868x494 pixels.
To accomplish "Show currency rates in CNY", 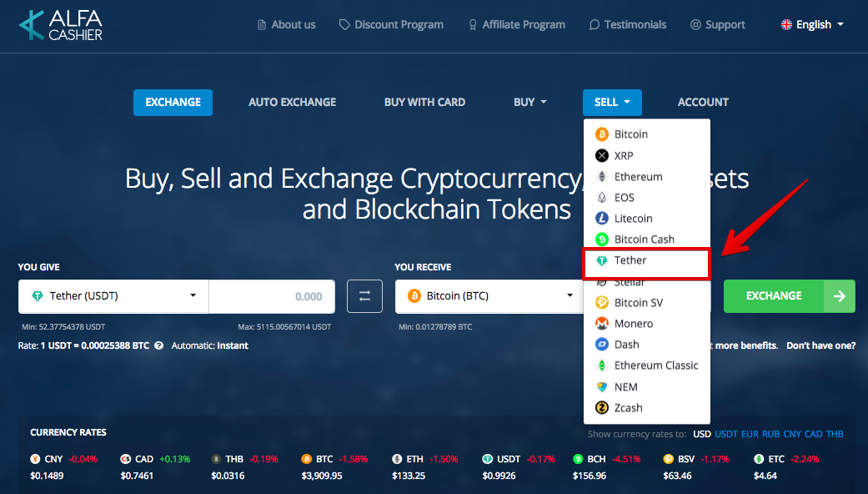I will click(792, 434).
